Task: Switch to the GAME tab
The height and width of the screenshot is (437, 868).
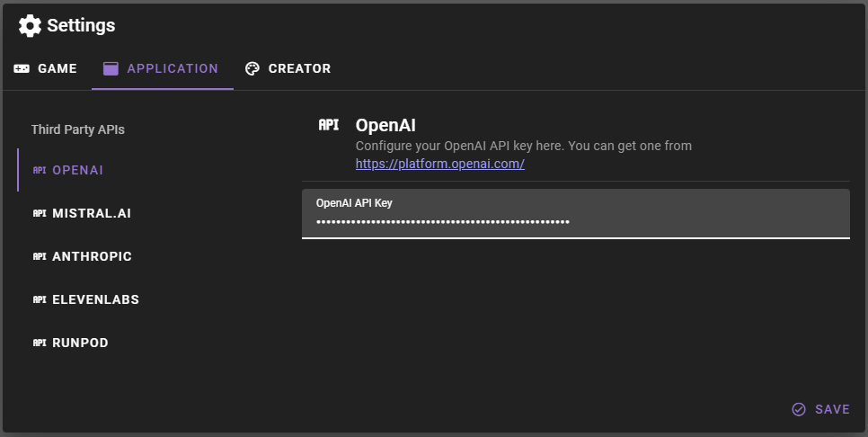Action: pos(46,68)
